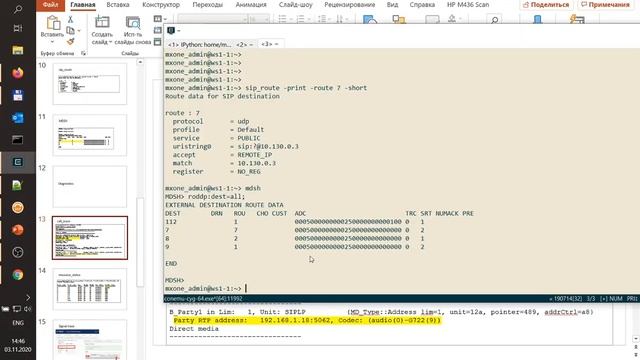Click the numbered list icon
Image resolution: width=640 pixels, height=360 pixels.
tap(301, 19)
